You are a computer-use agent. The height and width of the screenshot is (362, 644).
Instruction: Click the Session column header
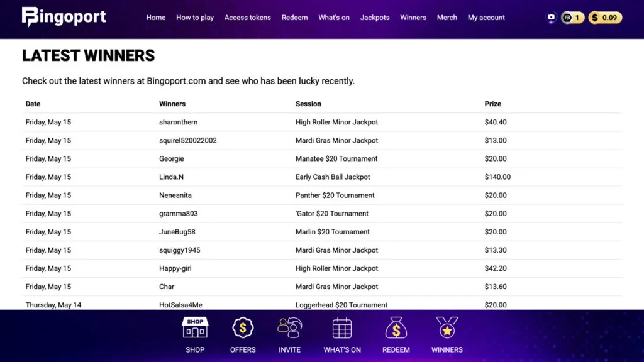pyautogui.click(x=308, y=104)
